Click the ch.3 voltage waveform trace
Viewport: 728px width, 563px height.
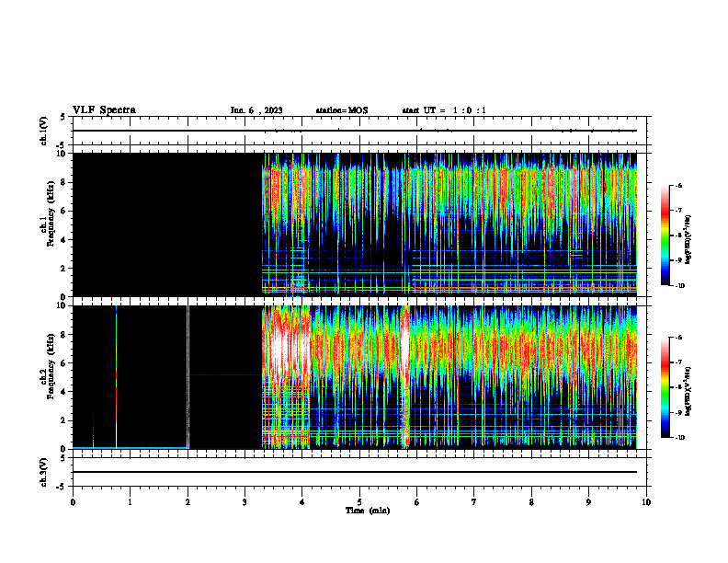(354, 472)
